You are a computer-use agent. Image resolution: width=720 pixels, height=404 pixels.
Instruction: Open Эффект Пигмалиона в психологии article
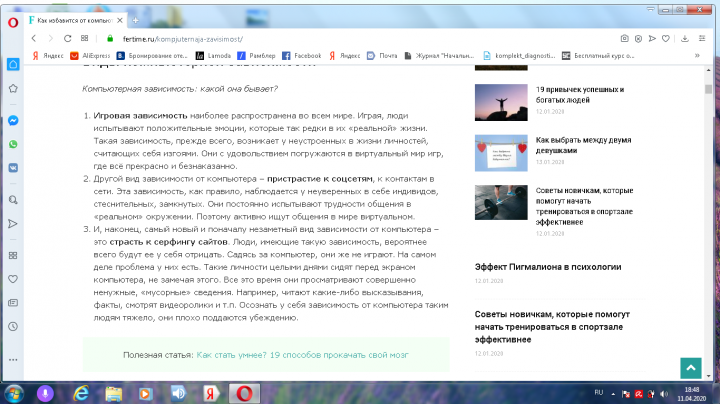pyautogui.click(x=548, y=267)
